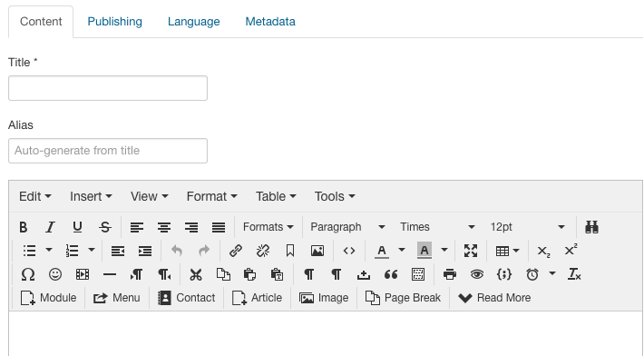Toggle bold formatting
644x356 pixels.
[x=24, y=227]
